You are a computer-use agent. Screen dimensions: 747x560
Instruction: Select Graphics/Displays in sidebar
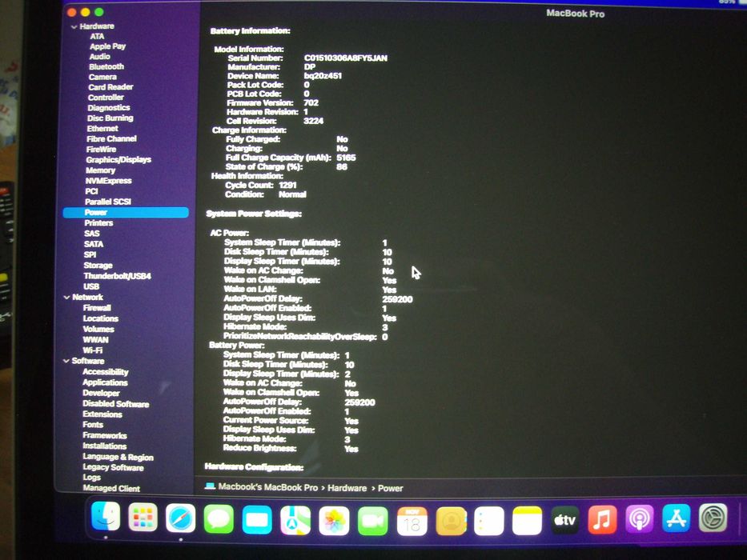[118, 160]
